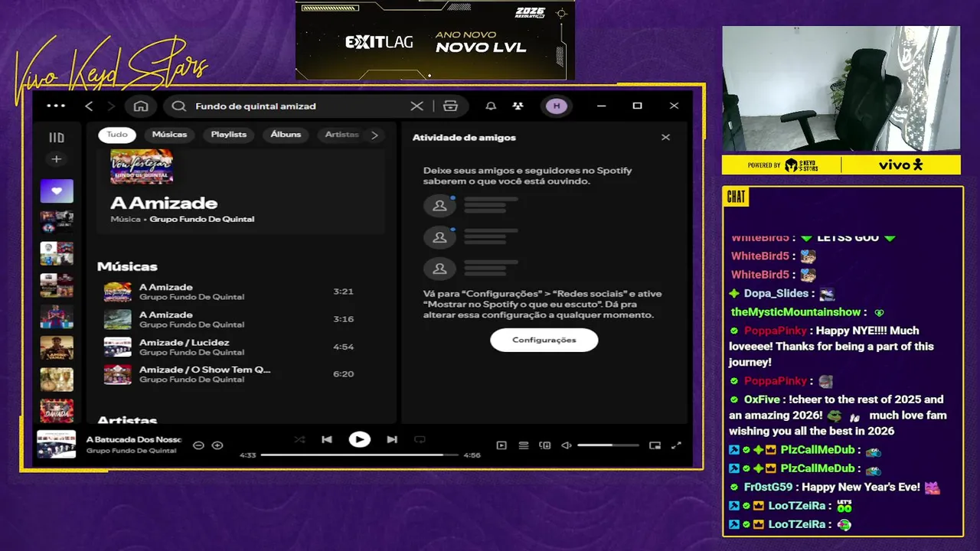Maximize the Spotify window
980x551 pixels.
tap(637, 106)
